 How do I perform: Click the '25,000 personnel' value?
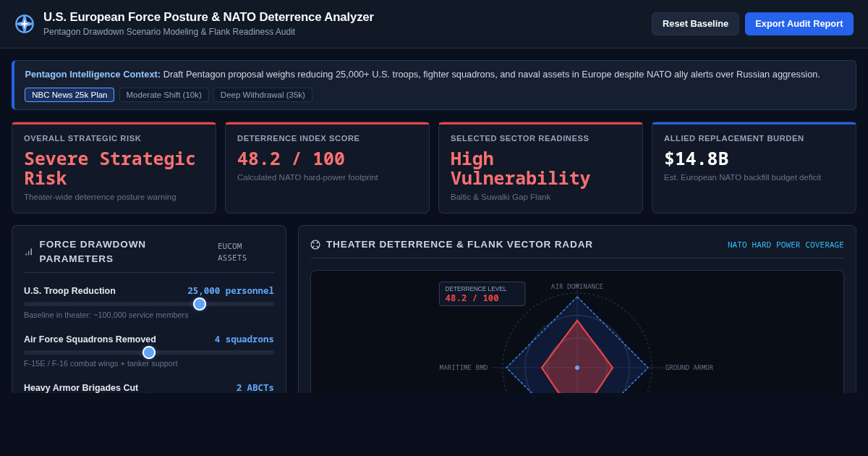tap(231, 291)
